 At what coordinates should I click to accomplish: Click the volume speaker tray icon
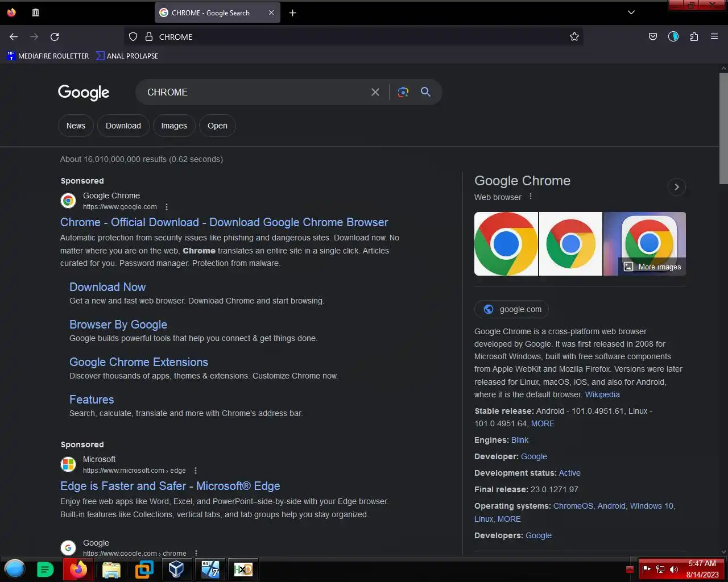pos(674,569)
